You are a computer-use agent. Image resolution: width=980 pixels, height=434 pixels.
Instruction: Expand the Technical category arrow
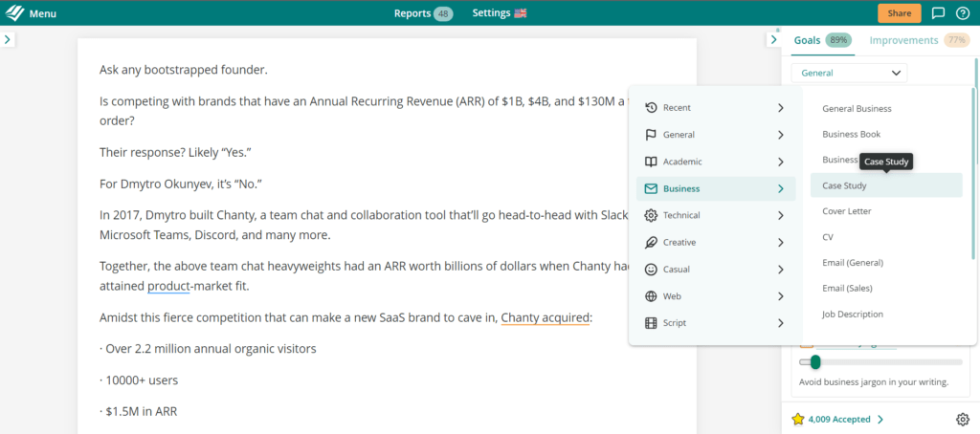pos(780,215)
